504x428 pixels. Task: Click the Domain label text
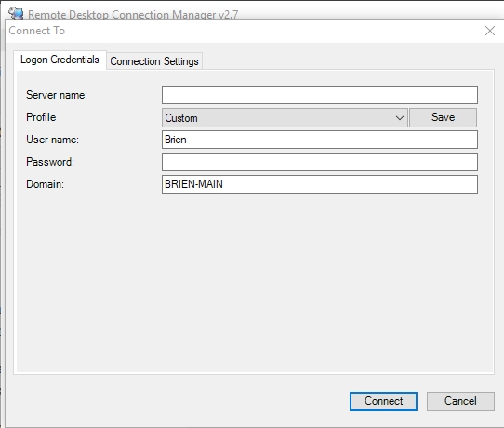(45, 184)
